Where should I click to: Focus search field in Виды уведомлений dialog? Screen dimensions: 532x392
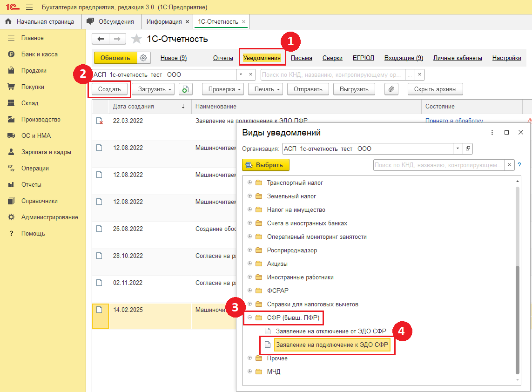coord(439,165)
